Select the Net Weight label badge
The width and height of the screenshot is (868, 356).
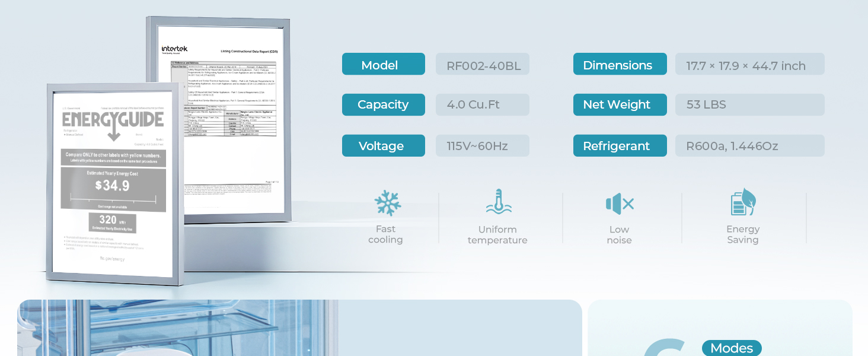(x=620, y=105)
